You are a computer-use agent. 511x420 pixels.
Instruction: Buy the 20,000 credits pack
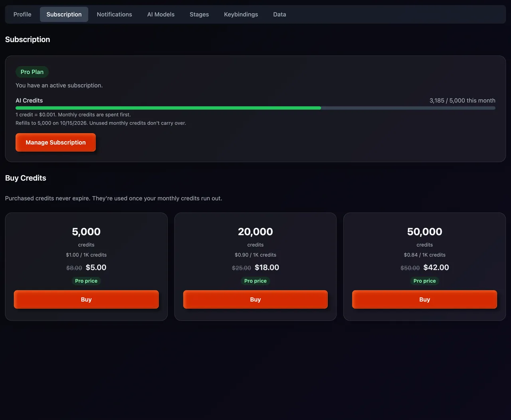tap(255, 300)
